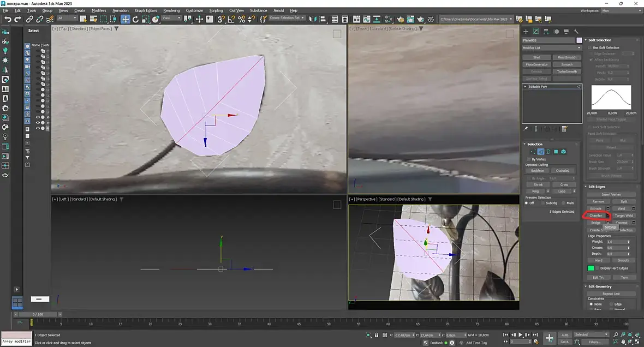Open the Rendering menu

(x=171, y=10)
